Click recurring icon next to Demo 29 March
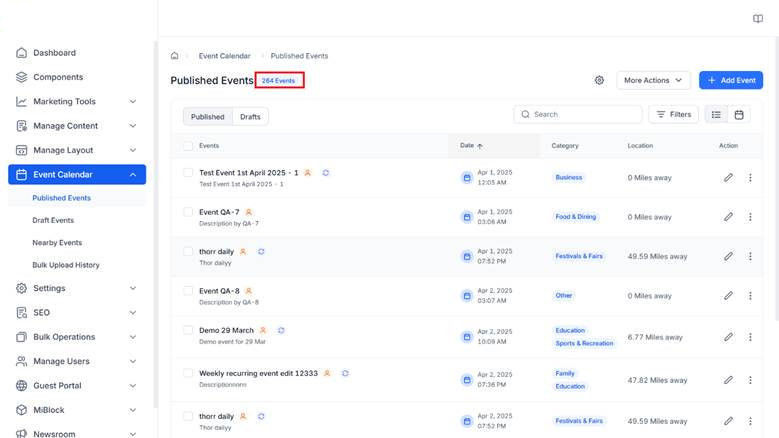779x438 pixels. tap(281, 330)
